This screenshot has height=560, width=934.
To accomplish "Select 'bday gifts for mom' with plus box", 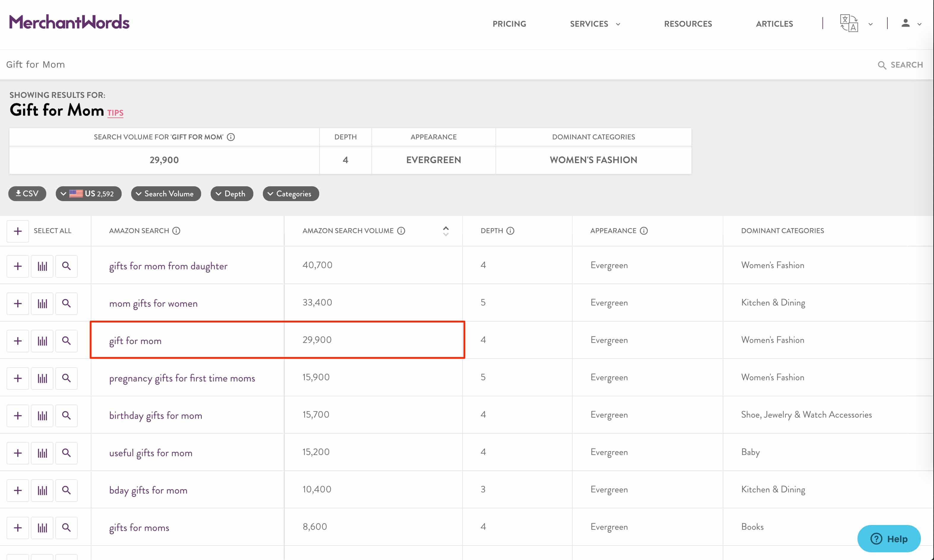I will [x=18, y=490].
